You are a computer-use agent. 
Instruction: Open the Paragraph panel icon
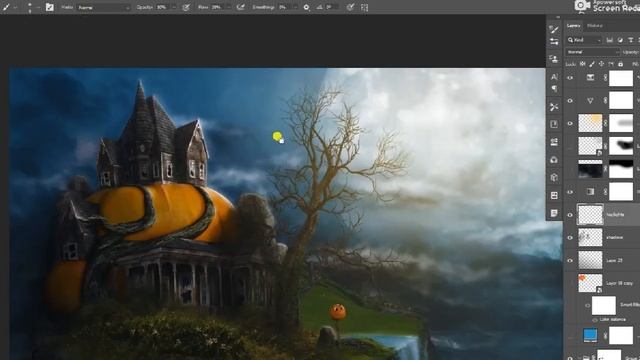[554, 88]
